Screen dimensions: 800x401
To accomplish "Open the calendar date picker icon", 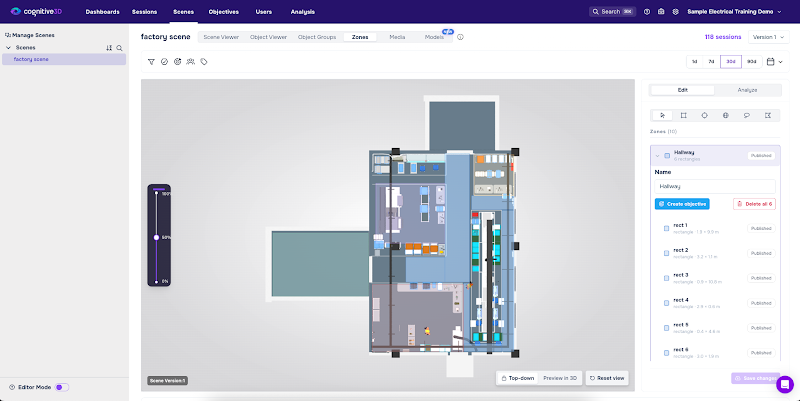I will (770, 62).
